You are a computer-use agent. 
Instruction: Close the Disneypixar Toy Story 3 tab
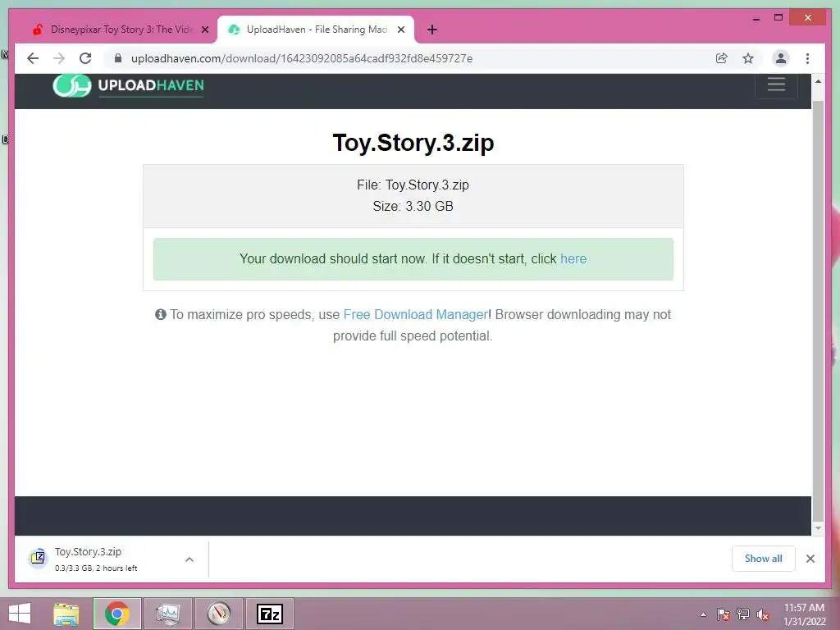tap(204, 30)
